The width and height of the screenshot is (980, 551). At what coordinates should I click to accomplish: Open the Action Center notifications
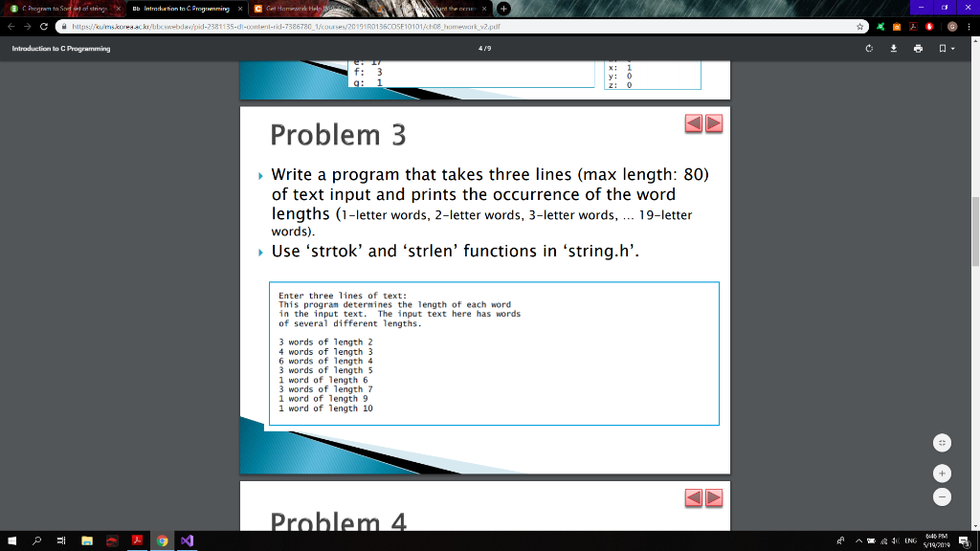(963, 540)
